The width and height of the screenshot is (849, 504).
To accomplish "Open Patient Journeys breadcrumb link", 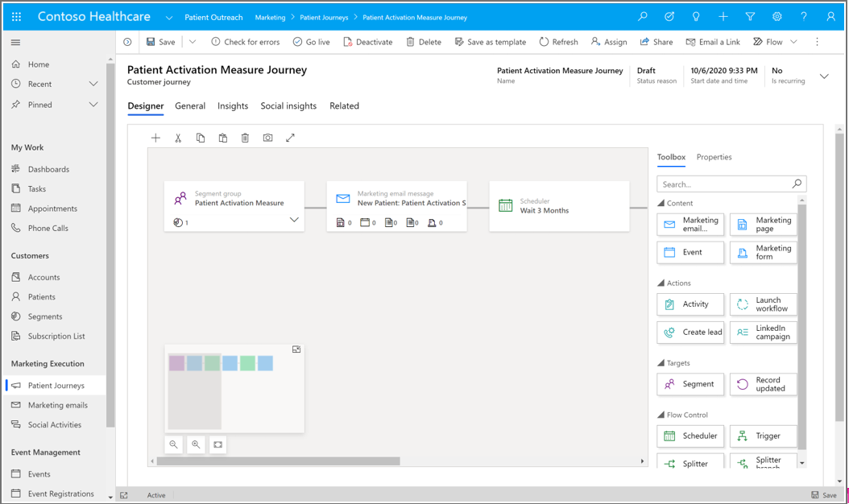I will point(324,18).
